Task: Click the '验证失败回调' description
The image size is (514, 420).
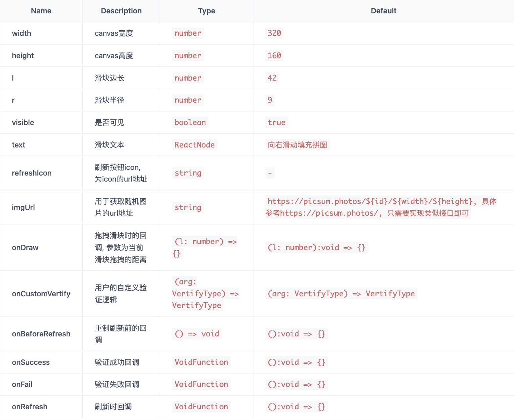Action: (117, 384)
